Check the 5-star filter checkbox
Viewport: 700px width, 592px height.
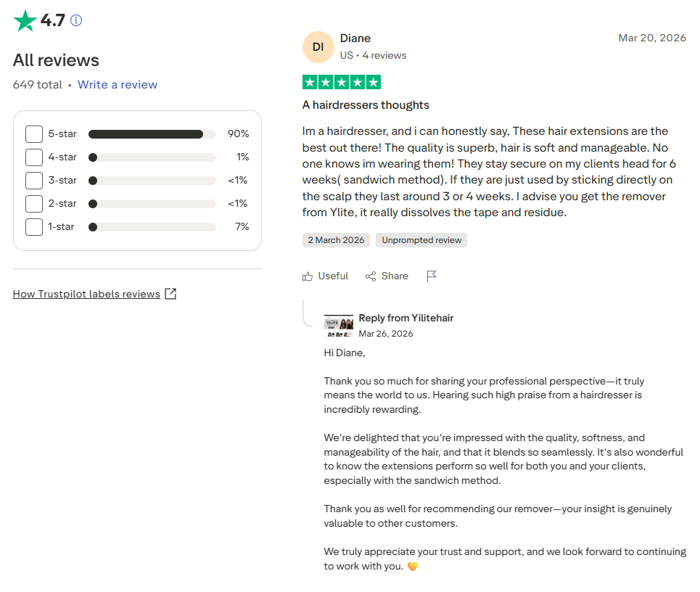click(34, 134)
